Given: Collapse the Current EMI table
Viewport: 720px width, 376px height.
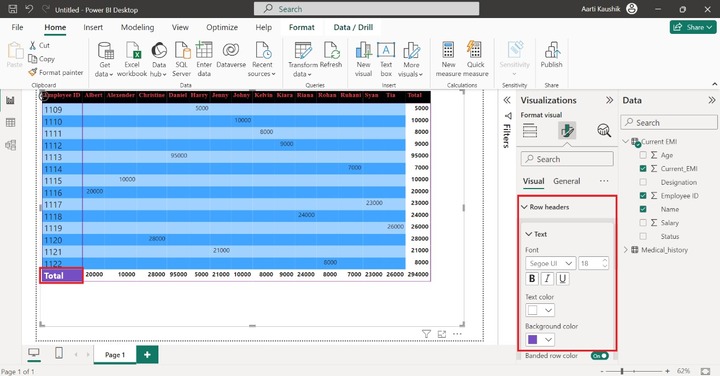Looking at the screenshot, I should click(626, 141).
